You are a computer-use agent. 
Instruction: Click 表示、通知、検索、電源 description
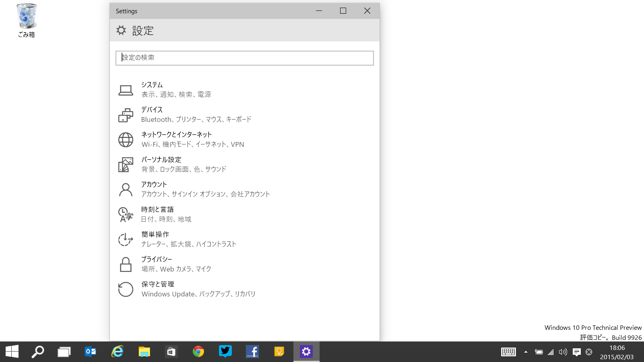tap(176, 95)
